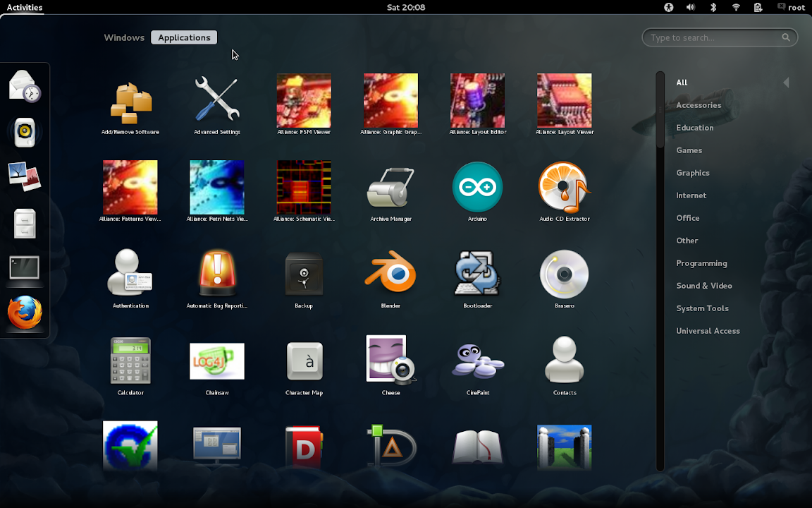This screenshot has height=508, width=812.
Task: Select the Applications tab
Action: click(184, 37)
